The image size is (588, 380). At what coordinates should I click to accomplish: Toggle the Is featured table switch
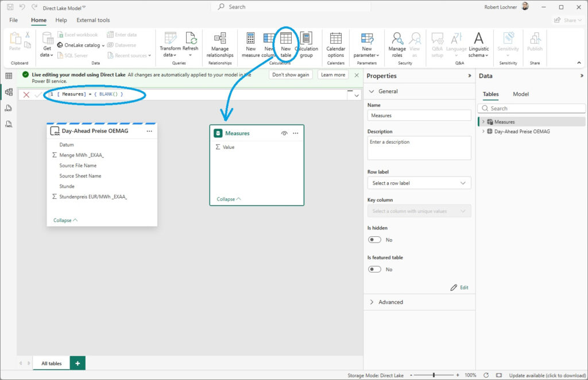(x=374, y=269)
